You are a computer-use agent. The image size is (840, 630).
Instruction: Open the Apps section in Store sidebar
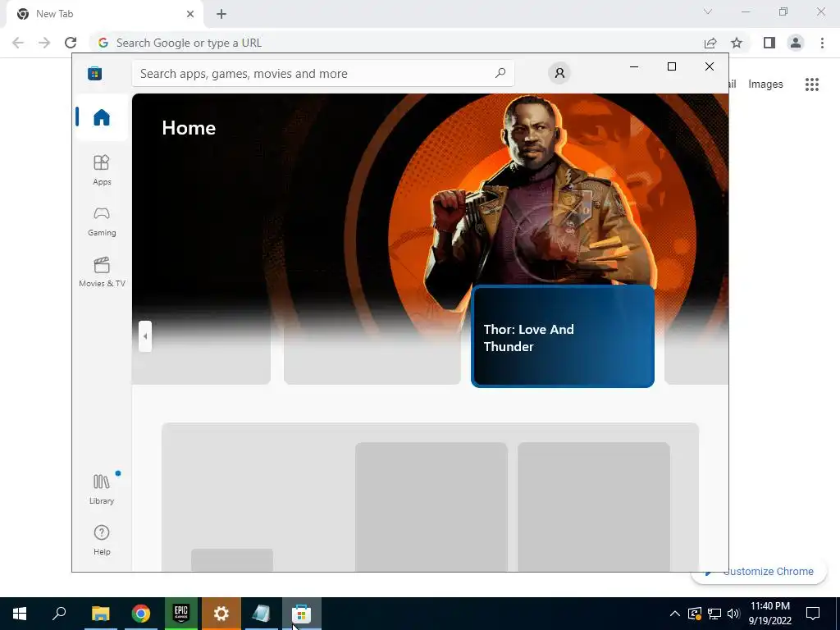point(102,170)
